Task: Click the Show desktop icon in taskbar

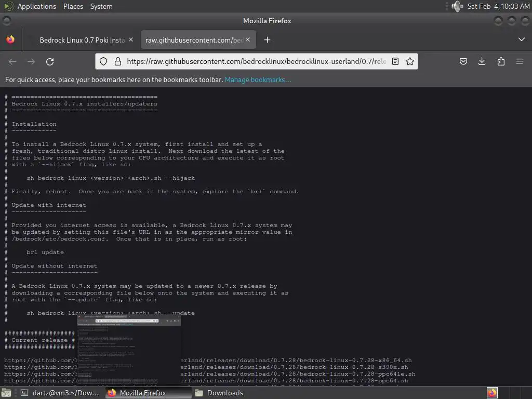Action: point(6,393)
